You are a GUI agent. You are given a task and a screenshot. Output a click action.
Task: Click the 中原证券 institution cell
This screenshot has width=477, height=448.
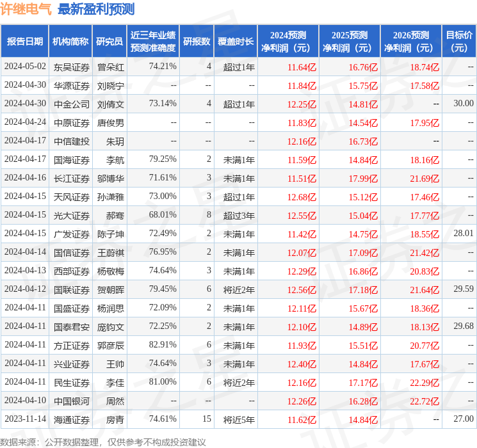(72, 123)
